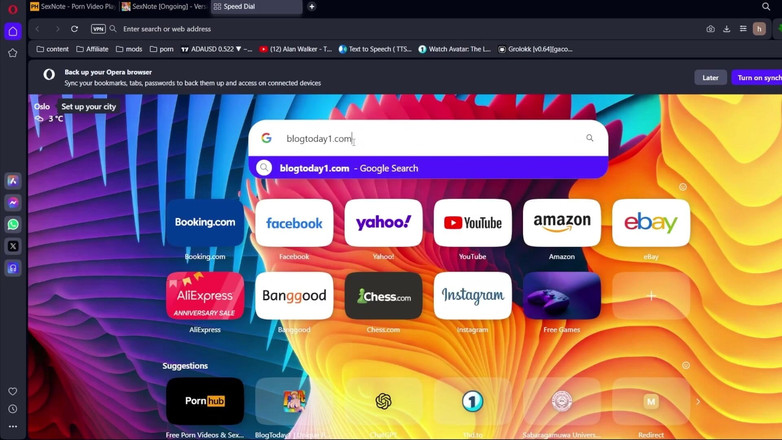Show next suggestions with the right arrow
Viewport: 782px width, 440px height.
click(698, 402)
